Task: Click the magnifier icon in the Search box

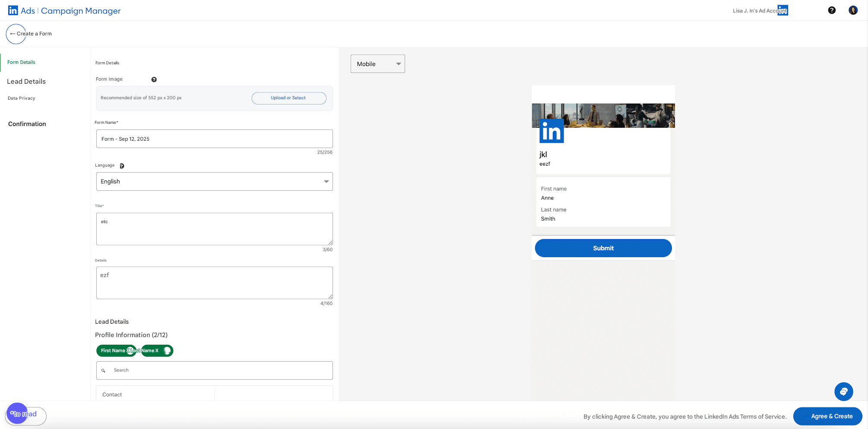Action: click(x=103, y=370)
